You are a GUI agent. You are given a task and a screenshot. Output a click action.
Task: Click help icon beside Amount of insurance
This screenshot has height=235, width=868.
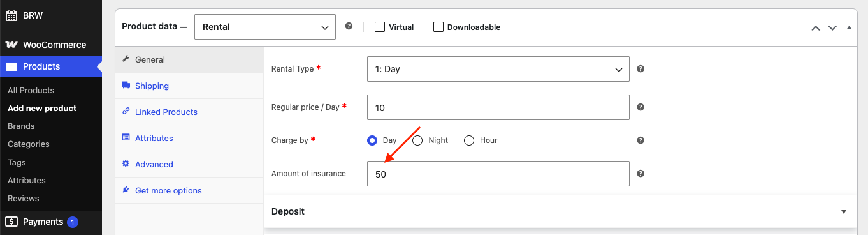tap(640, 173)
